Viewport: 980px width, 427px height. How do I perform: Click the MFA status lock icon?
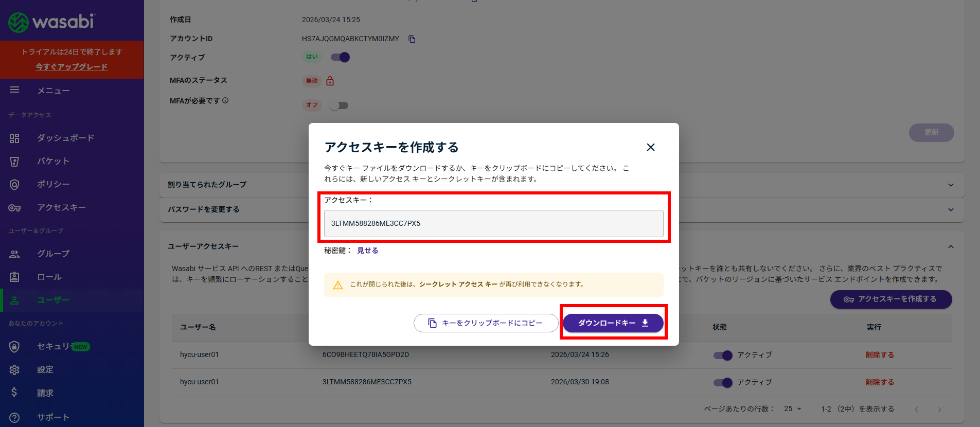tap(330, 81)
